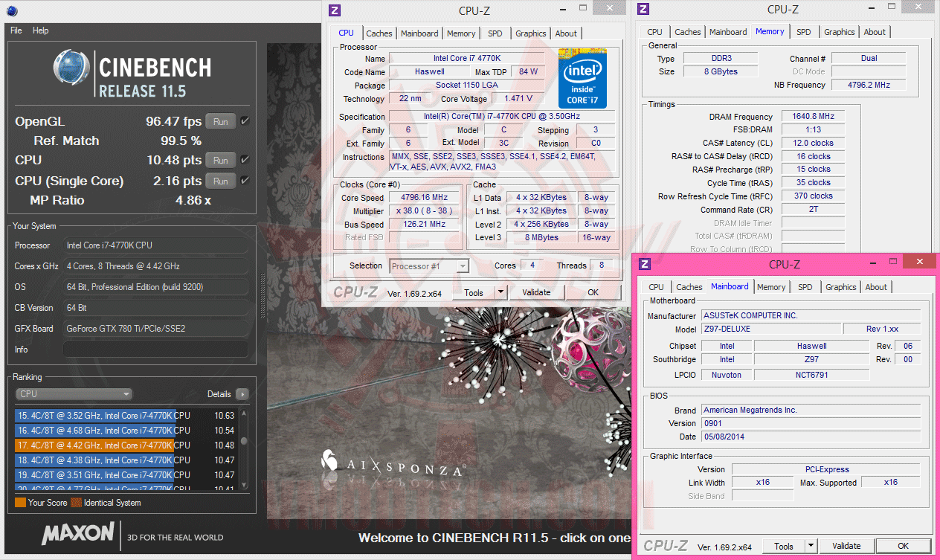Select ranking row 18 at 4.38 GHz
The image size is (940, 560).
126,460
